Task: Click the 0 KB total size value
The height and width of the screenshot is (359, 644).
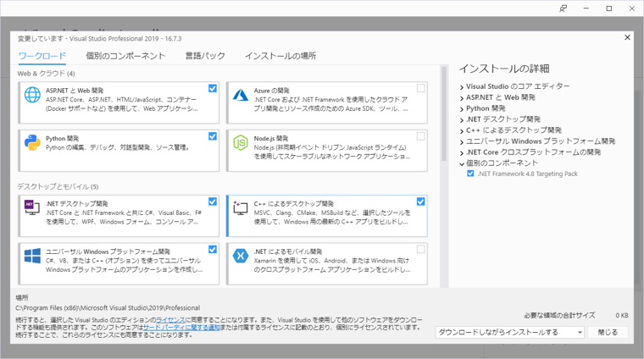Action: 622,315
